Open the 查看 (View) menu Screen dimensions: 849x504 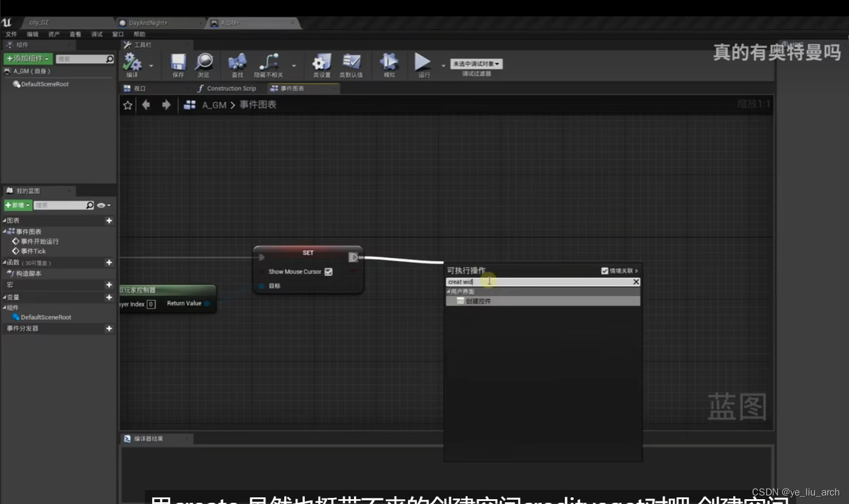coord(75,35)
